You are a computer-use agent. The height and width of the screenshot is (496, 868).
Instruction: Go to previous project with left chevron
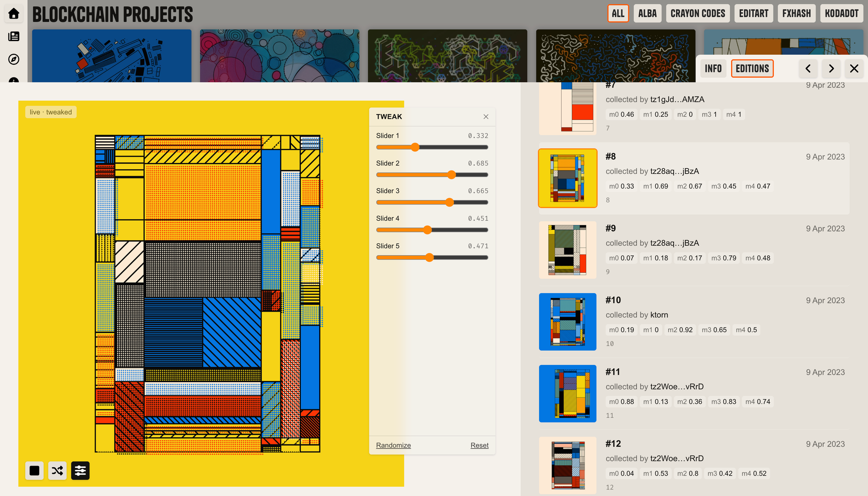coord(808,69)
